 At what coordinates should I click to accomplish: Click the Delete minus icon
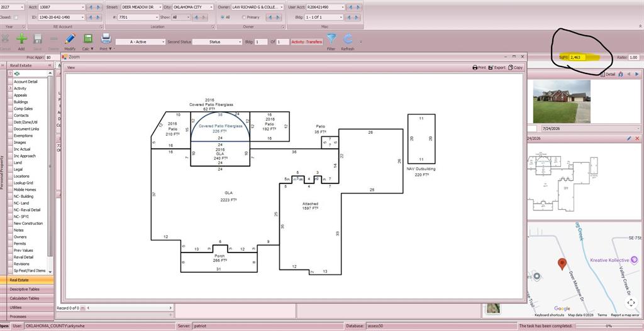[54, 39]
